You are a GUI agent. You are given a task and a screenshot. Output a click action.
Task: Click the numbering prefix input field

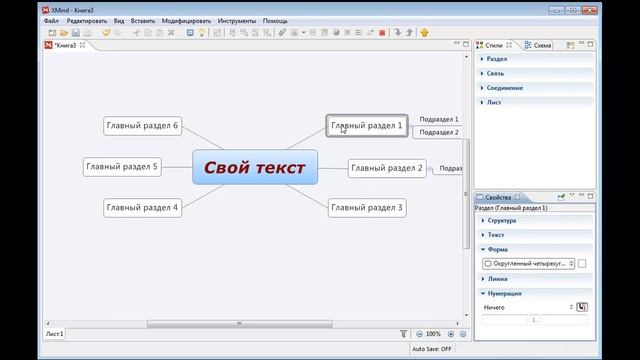[505, 320]
